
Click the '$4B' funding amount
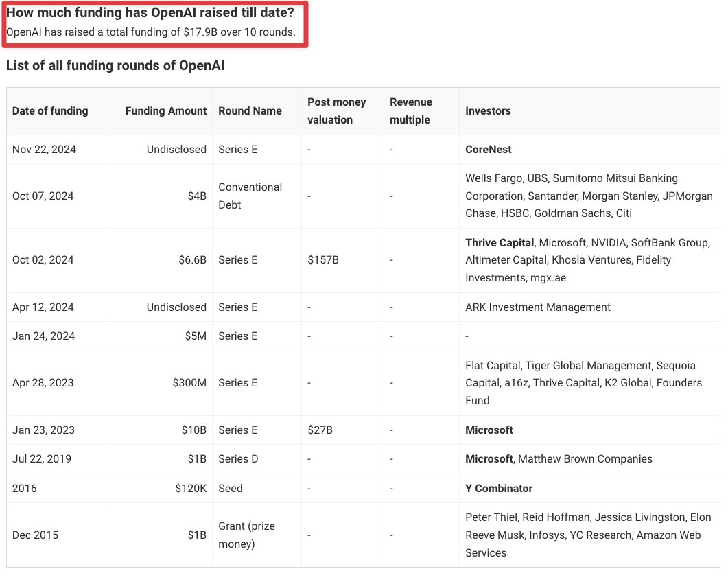click(x=197, y=196)
